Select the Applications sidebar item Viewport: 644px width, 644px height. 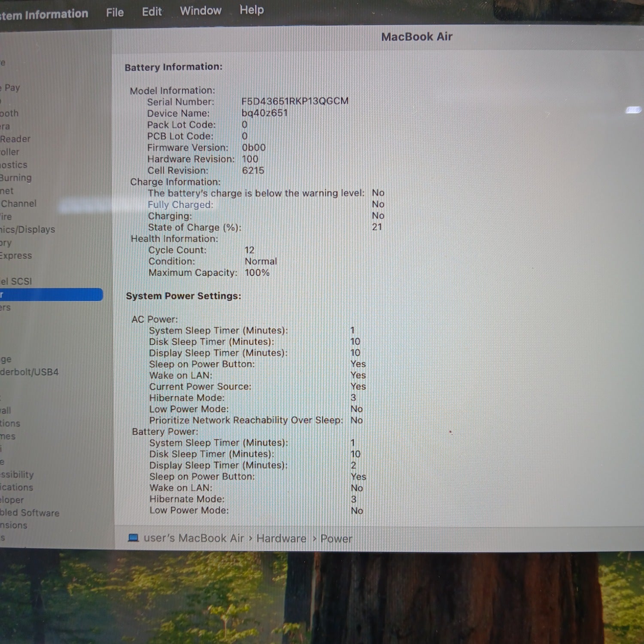coord(17,487)
